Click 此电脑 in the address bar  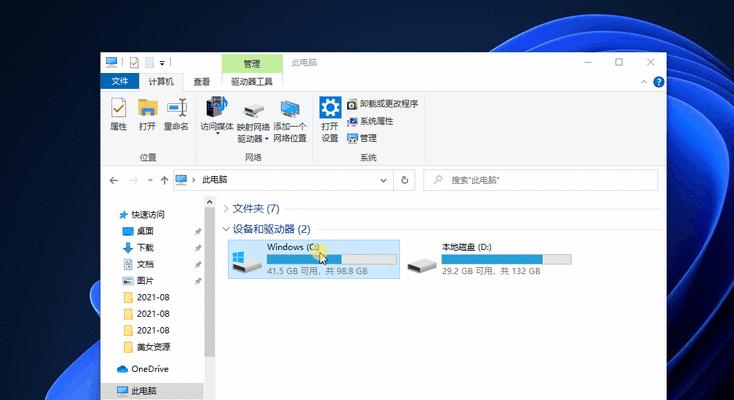215,180
